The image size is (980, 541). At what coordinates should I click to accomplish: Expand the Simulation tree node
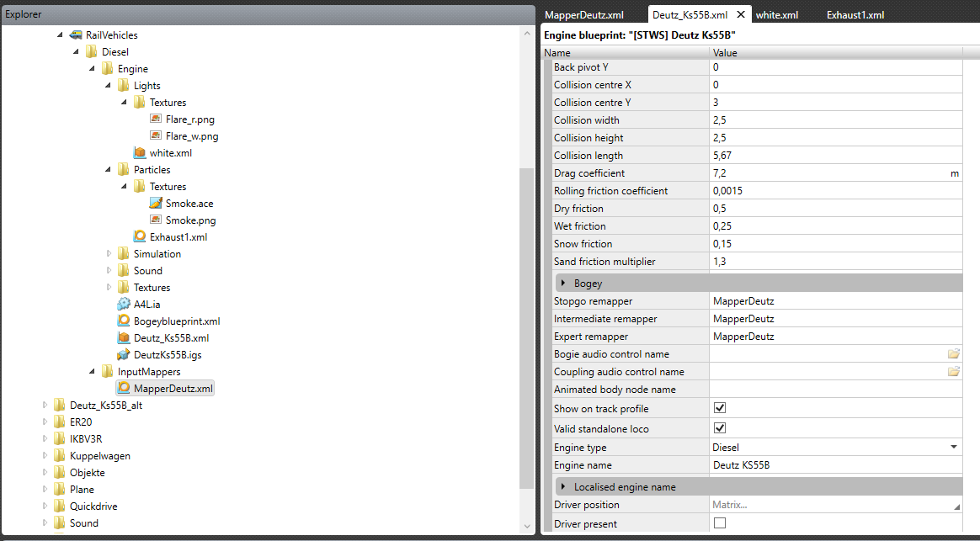pyautogui.click(x=109, y=253)
